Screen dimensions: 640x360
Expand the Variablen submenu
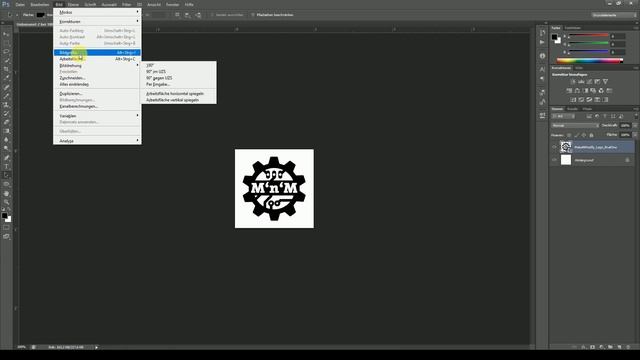(97, 116)
